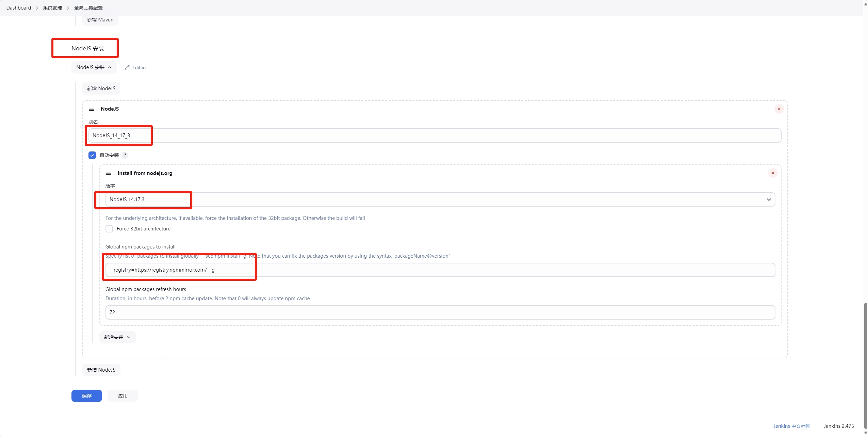Delete the Install from nodejs.org installer
This screenshot has width=868, height=436.
point(773,173)
